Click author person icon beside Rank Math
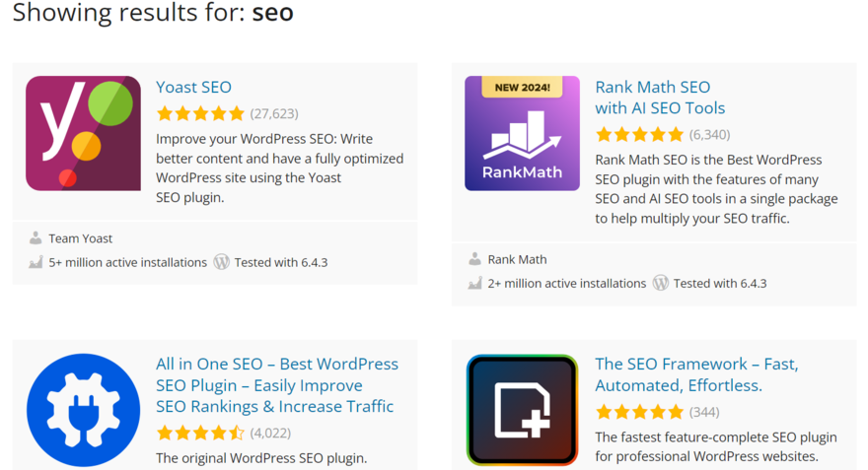The width and height of the screenshot is (868, 470). 474,259
